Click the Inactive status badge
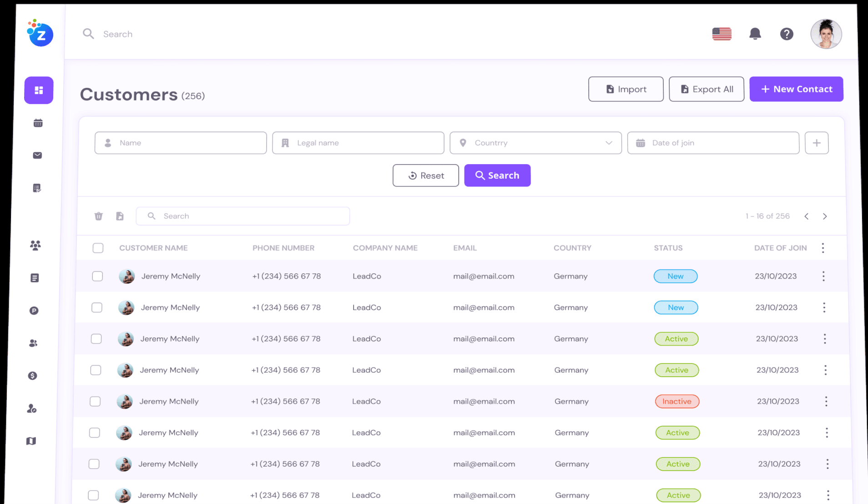 tap(677, 401)
